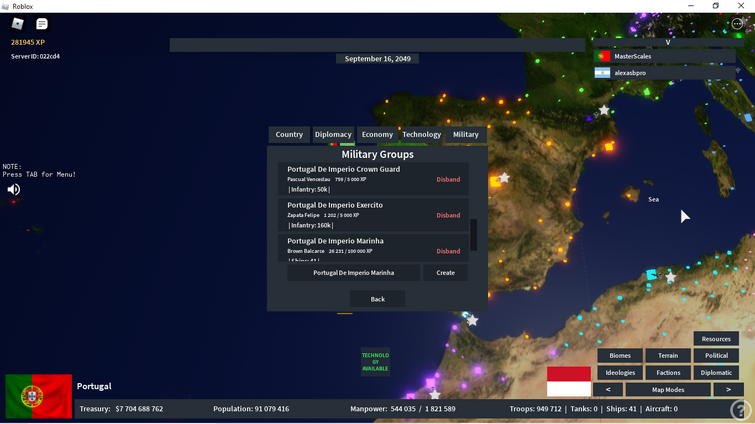Go to next map modes page
755x424 pixels.
728,389
